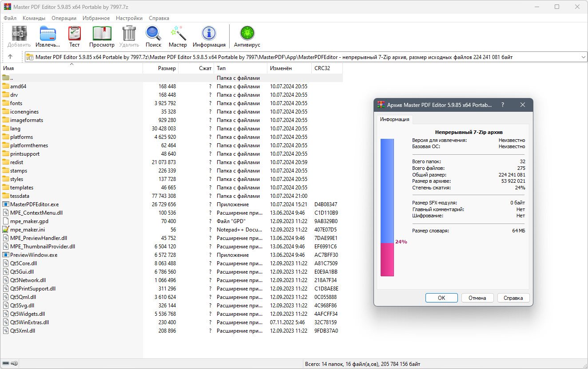Click the Справка button in dialog
Image resolution: width=588 pixels, height=369 pixels.
click(513, 298)
